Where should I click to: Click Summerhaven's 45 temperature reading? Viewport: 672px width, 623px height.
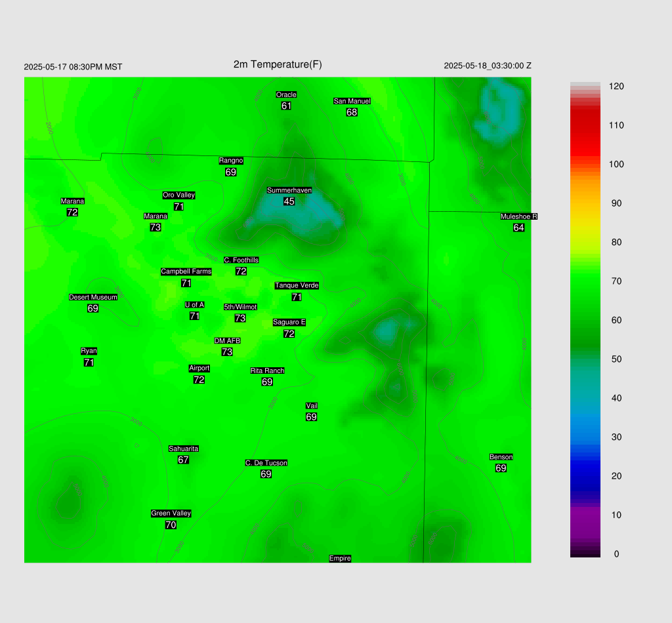click(x=289, y=201)
